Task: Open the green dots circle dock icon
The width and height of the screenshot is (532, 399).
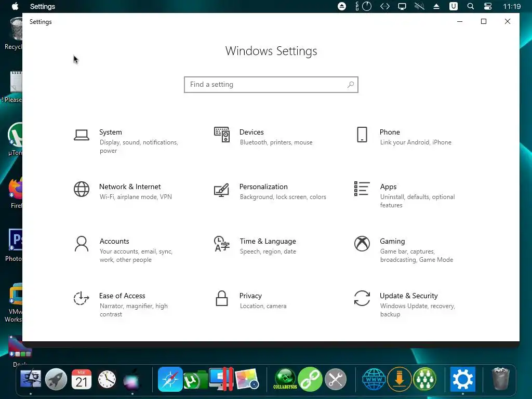Action: [x=425, y=379]
